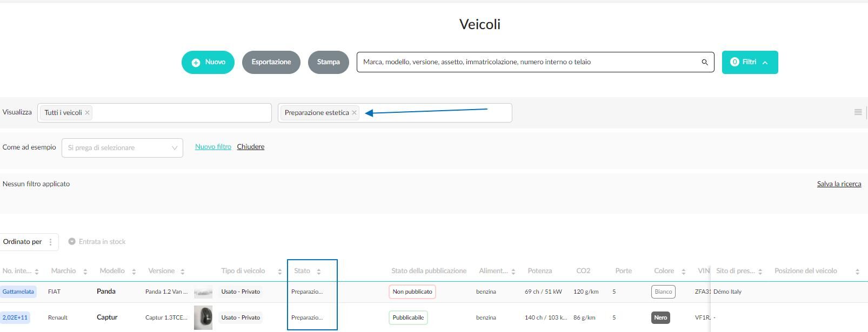Open the 'Si prega di selezionare' dropdown
This screenshot has height=332, width=868.
click(x=122, y=148)
